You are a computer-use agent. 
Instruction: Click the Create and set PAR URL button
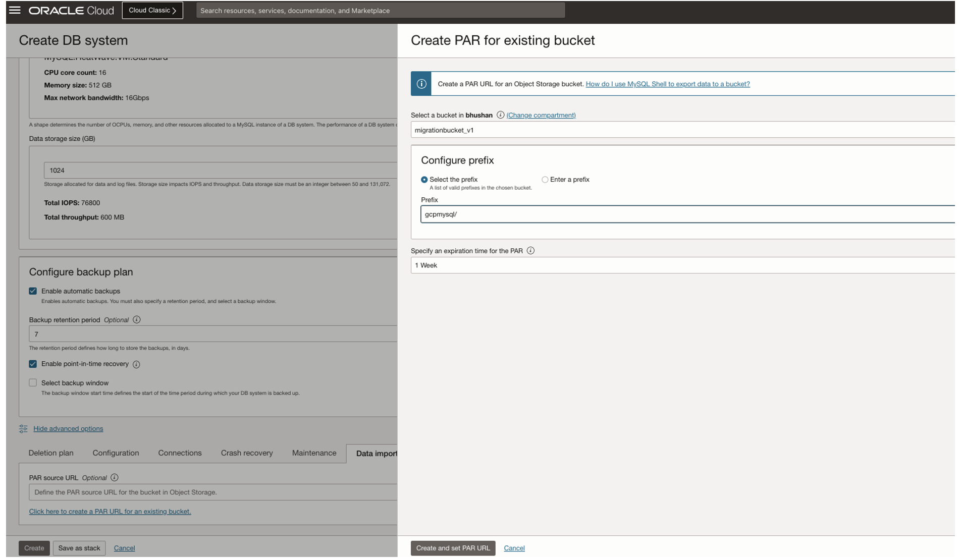tap(453, 548)
